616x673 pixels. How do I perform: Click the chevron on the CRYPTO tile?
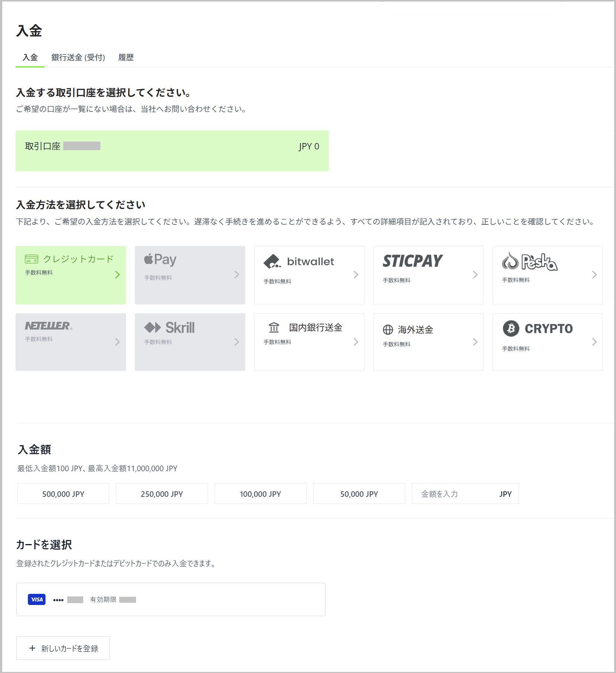tap(594, 342)
